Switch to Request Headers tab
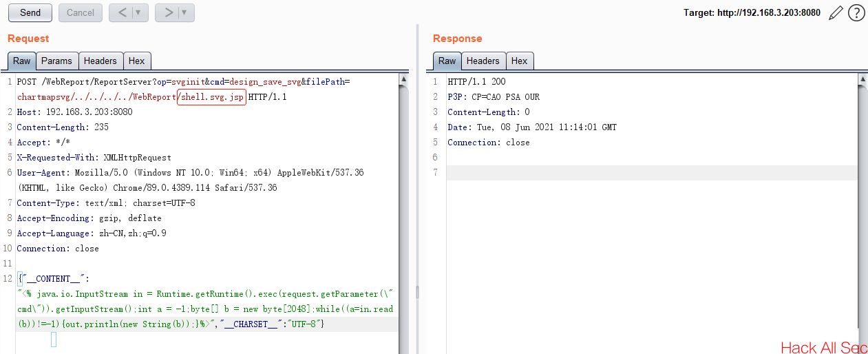 click(100, 61)
